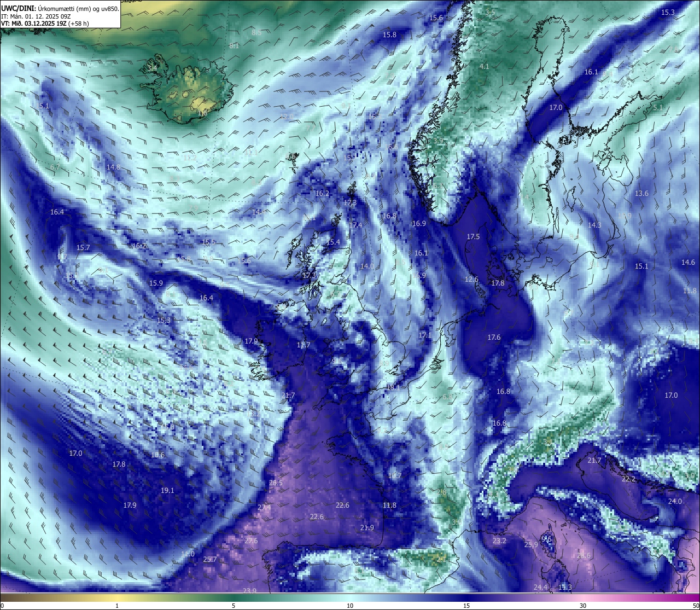Click the pale yellow color scale segment above 1

coord(117,597)
